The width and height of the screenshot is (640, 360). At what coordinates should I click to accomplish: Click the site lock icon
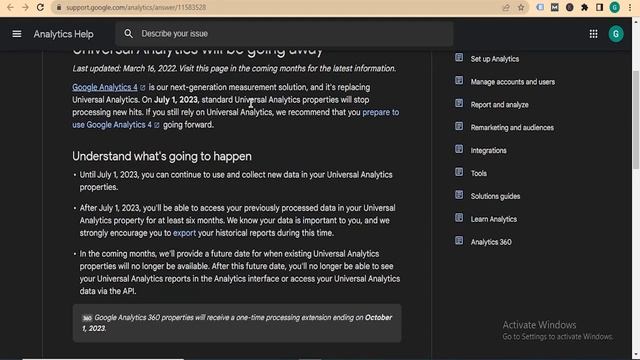(59, 7)
